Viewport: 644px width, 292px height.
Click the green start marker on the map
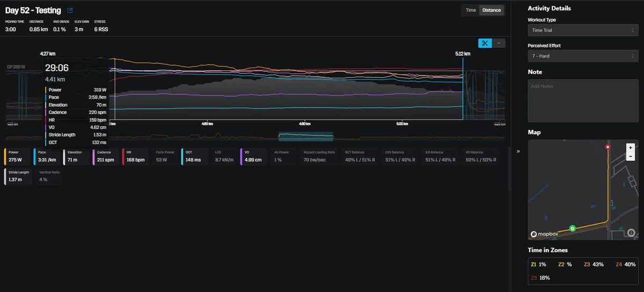click(x=573, y=228)
